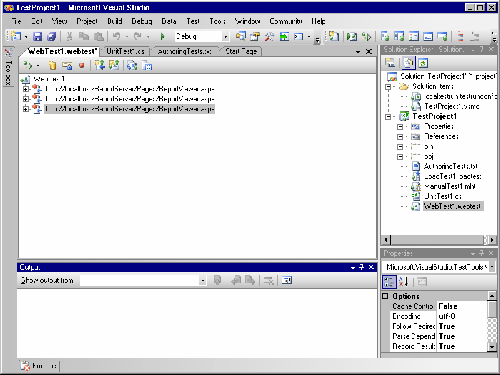
Task: Open the Show output from dropdown
Action: pos(203,281)
